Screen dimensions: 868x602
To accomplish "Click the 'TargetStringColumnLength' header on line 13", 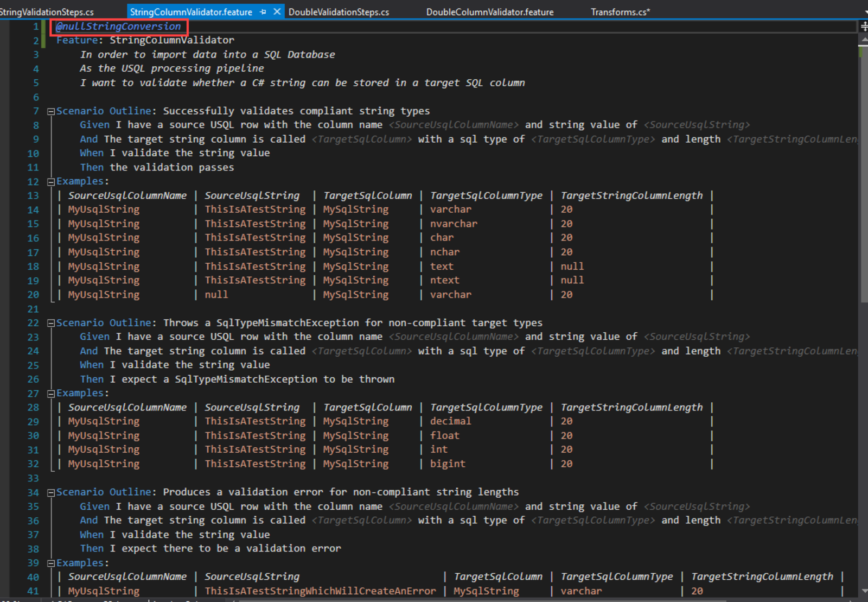I will click(631, 195).
